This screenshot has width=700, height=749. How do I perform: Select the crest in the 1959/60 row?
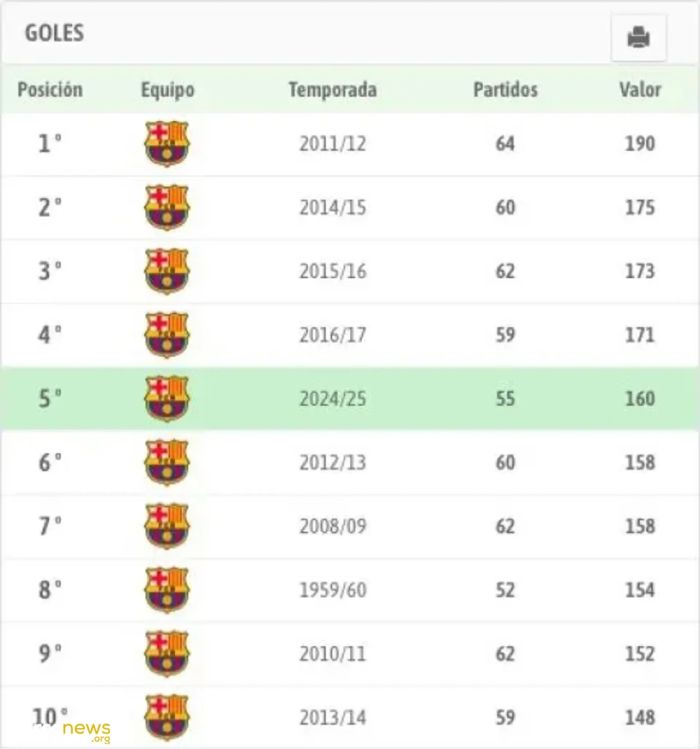click(167, 590)
